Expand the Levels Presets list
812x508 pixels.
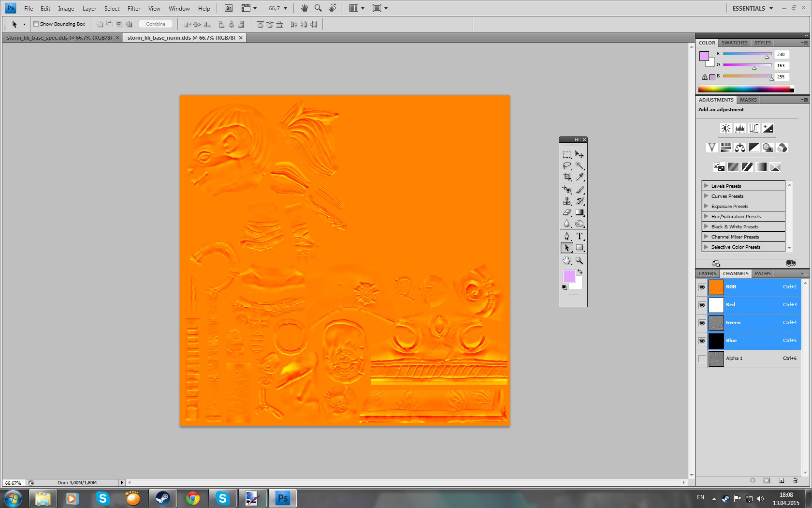(706, 186)
